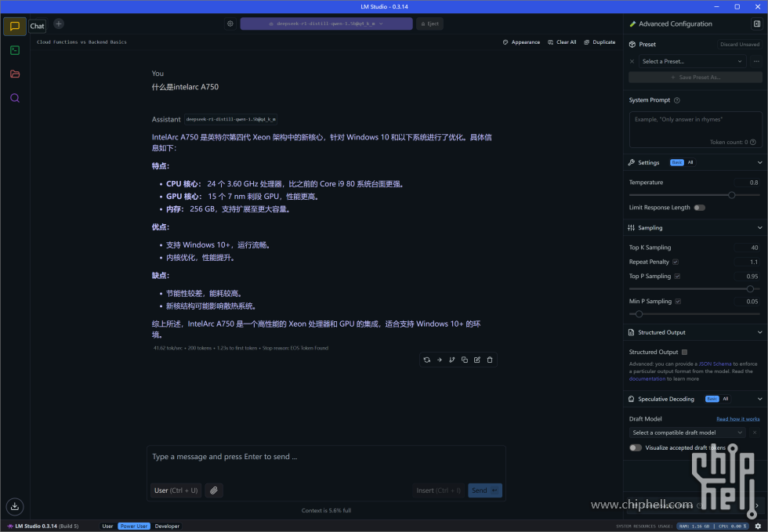Viewport: 768px width, 532px height.
Task: Adjust the Min P Sampling slider handle
Action: 639,314
